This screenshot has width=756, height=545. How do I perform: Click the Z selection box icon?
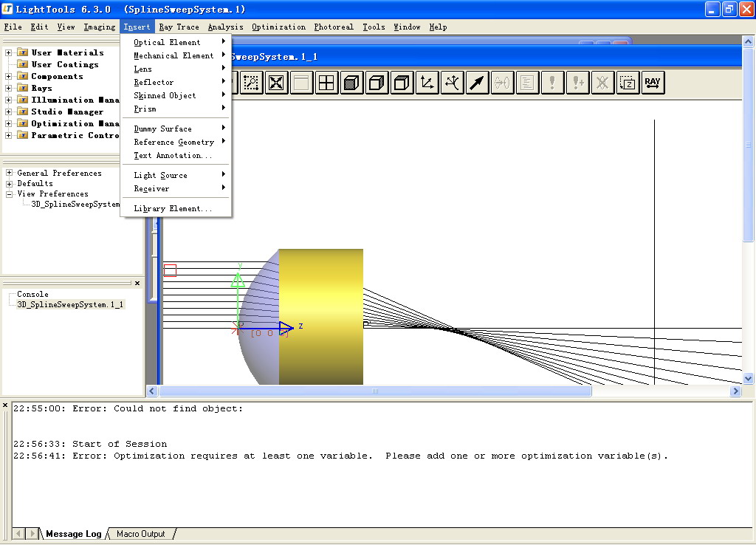(628, 83)
